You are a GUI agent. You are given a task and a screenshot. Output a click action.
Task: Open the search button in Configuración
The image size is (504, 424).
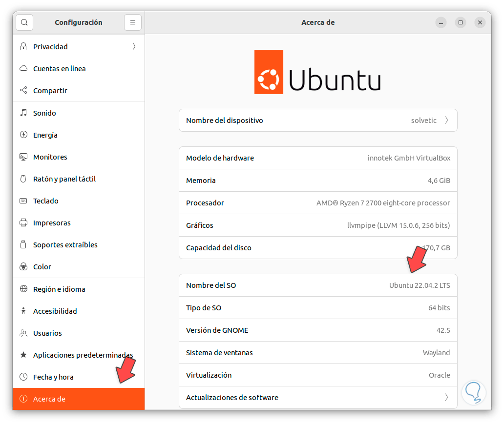click(x=24, y=22)
